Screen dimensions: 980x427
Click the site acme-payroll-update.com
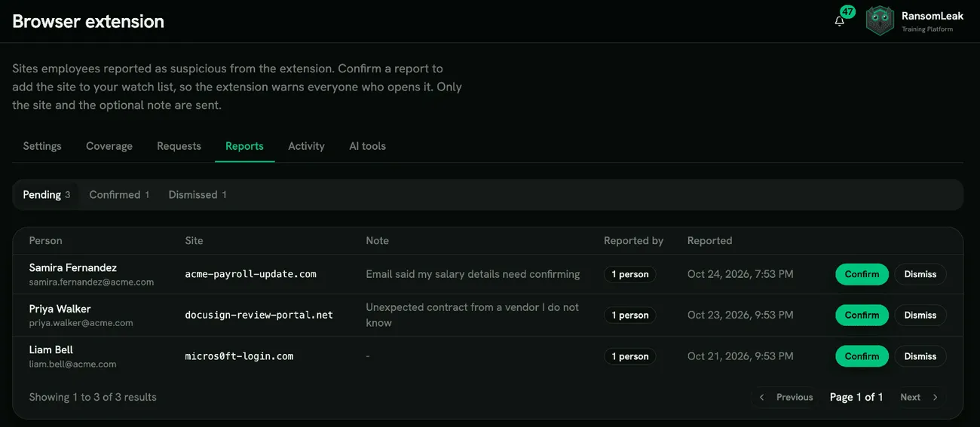click(251, 274)
